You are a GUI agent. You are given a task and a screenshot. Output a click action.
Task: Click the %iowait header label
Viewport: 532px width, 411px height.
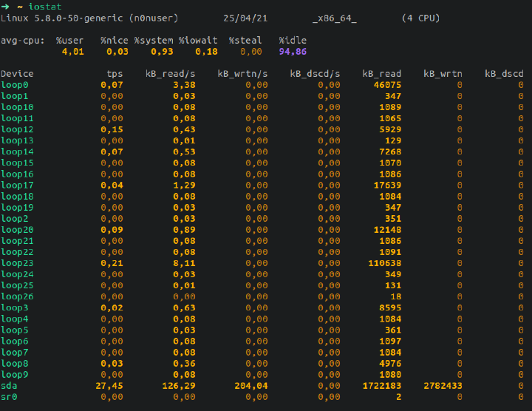[198, 41]
